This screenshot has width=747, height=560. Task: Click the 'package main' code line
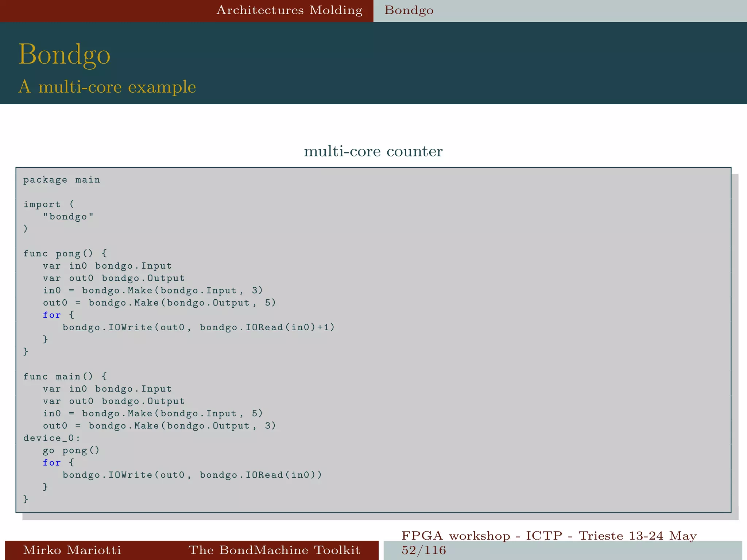click(62, 180)
